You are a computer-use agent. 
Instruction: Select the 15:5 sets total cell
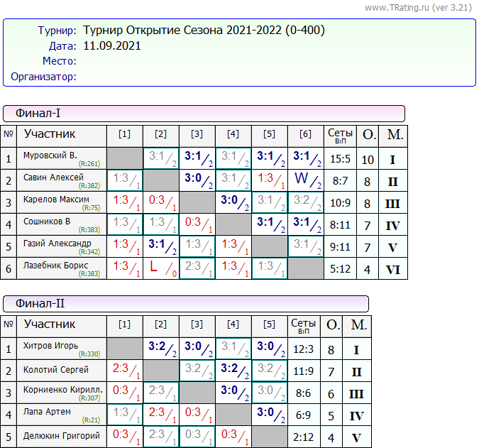(x=340, y=159)
